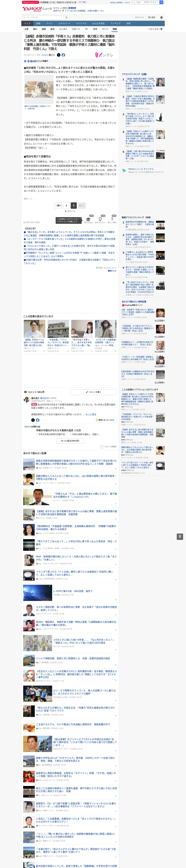186x868 pixels.
Task: Open the ライブ tab in the dark bar
Action: (x=49, y=24)
